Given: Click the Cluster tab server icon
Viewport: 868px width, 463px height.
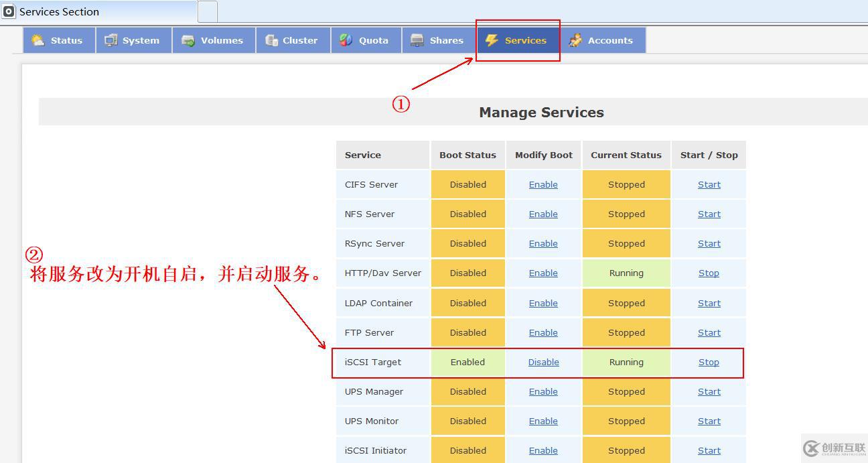Looking at the screenshot, I should [x=271, y=40].
